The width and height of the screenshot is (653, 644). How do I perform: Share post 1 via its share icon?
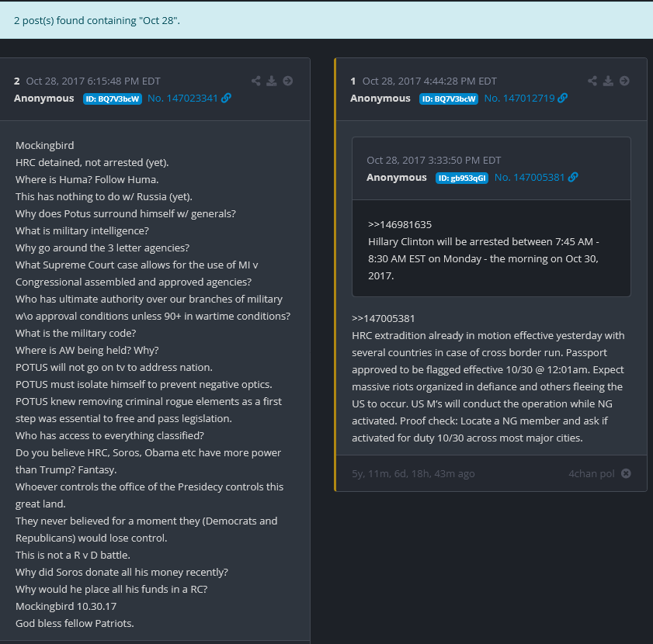(x=592, y=81)
